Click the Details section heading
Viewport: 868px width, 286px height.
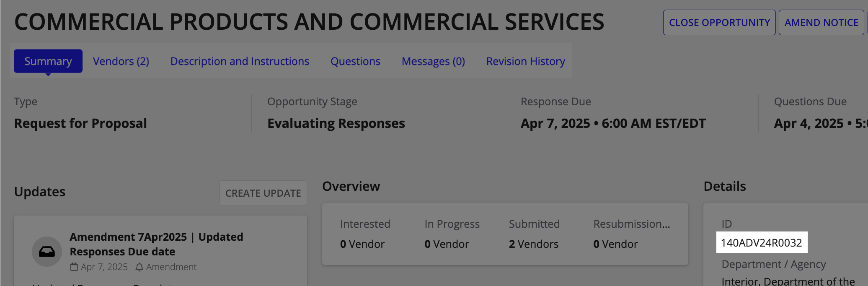pos(725,186)
